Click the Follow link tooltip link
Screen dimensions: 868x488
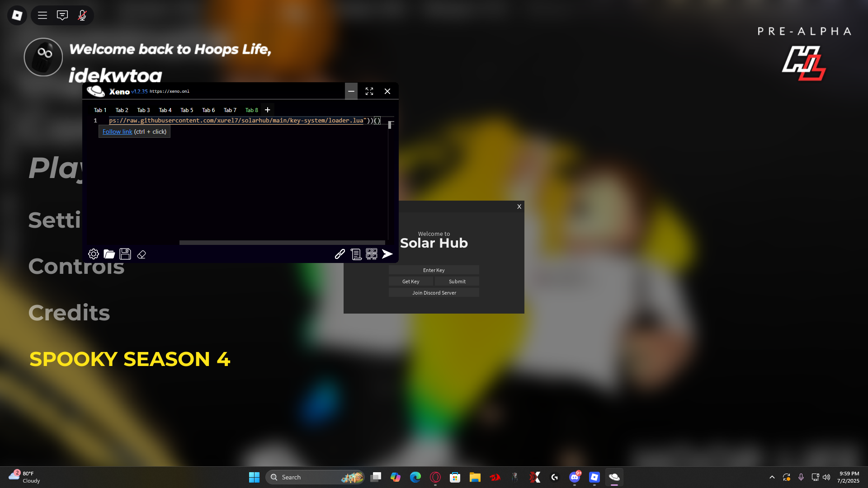click(117, 131)
